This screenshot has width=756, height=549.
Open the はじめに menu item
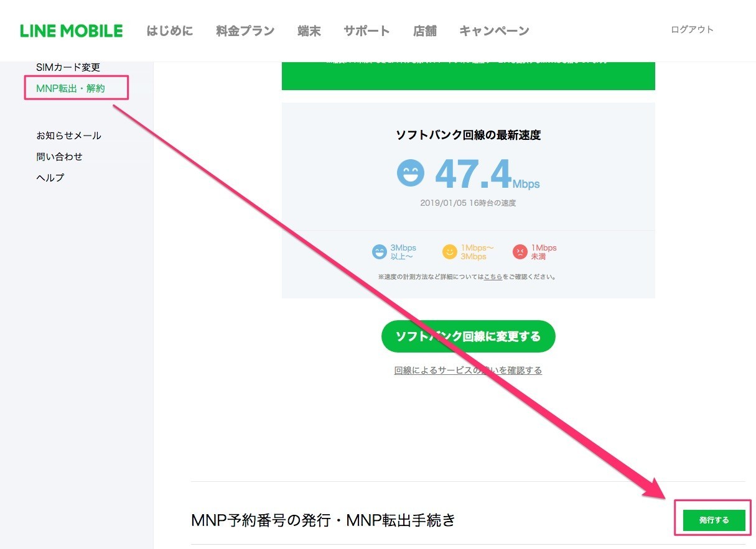pos(170,30)
